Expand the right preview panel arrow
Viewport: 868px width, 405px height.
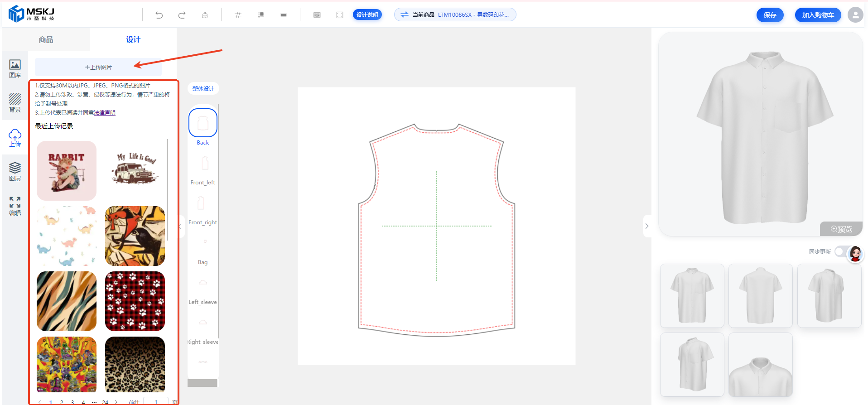tap(647, 226)
